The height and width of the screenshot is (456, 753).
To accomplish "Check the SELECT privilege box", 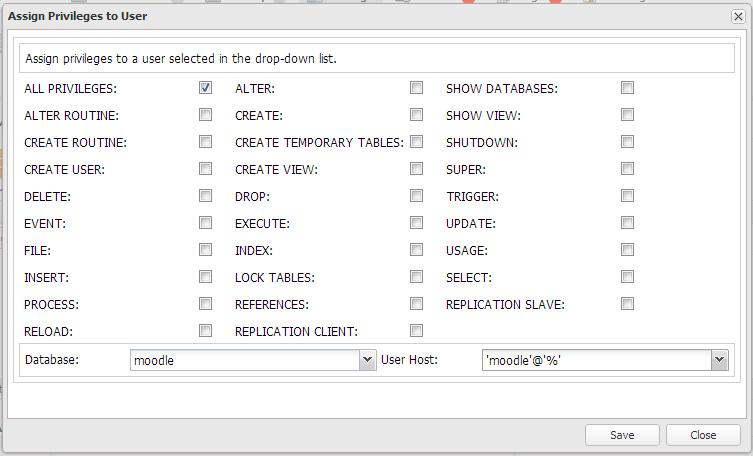I will pos(627,277).
